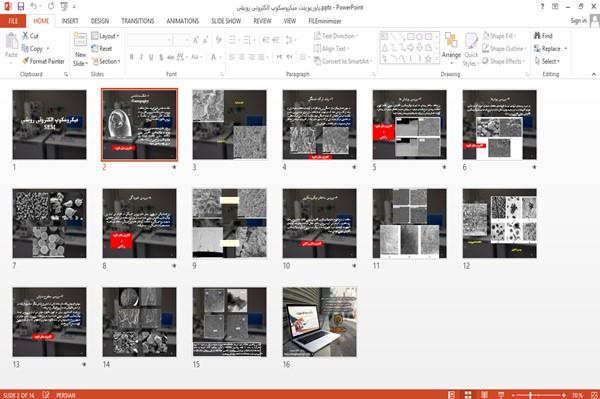Screen dimensions: 600x399
Task: Expand the Copy dropdown arrow
Action: click(48, 49)
